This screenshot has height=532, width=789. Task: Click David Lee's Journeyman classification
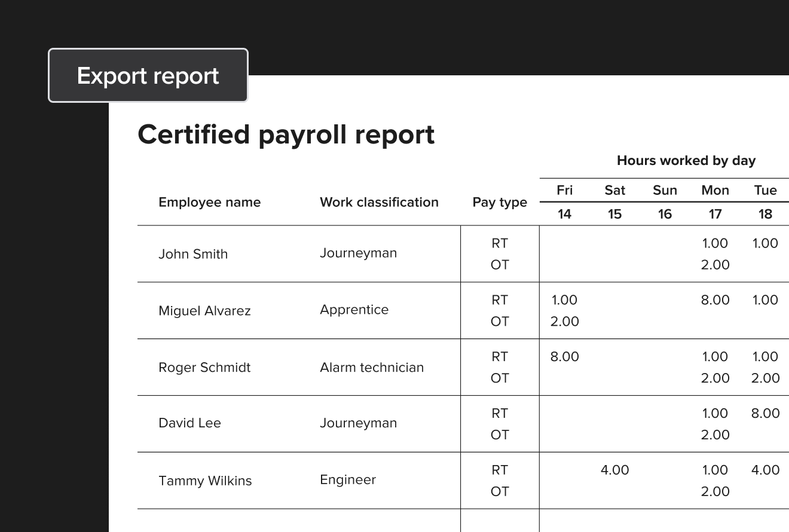coord(358,423)
